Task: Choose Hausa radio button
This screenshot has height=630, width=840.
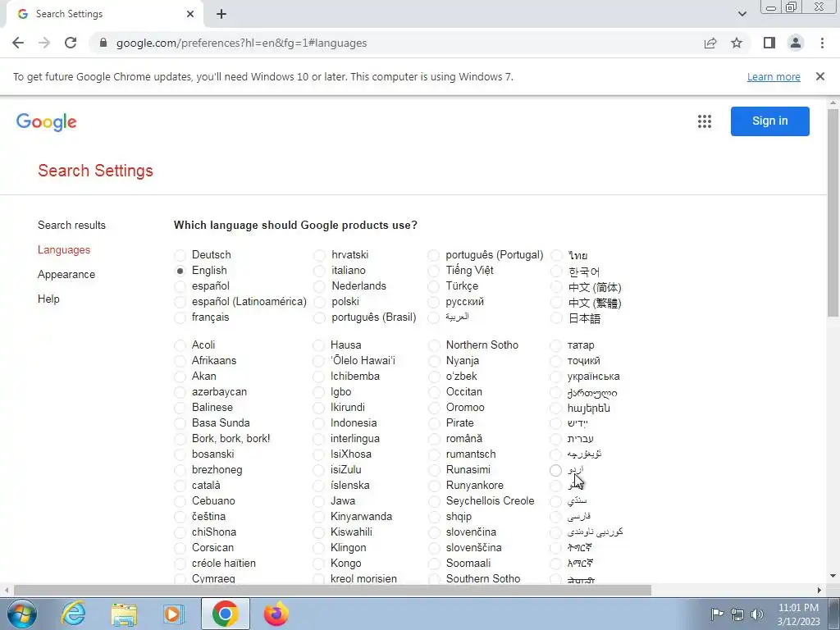Action: (319, 345)
